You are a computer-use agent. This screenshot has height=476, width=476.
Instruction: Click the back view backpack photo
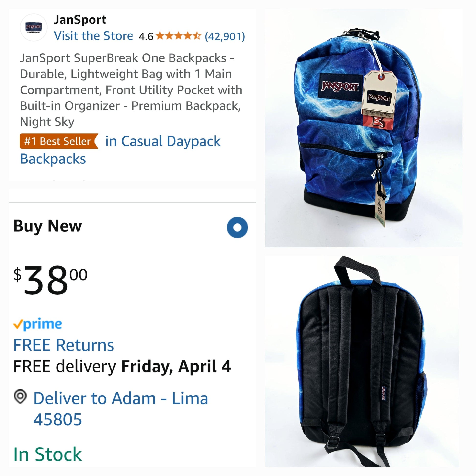point(362,361)
